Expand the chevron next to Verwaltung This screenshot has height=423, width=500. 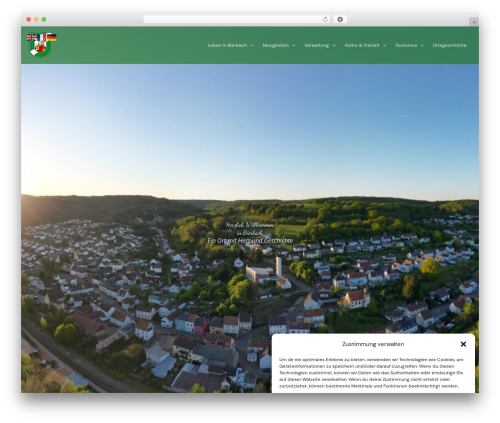click(334, 46)
